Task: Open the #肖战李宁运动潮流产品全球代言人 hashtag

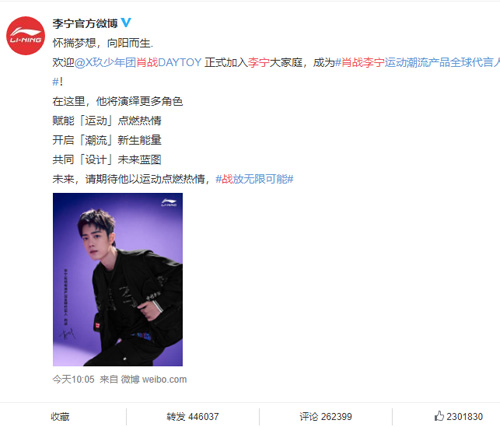Action: coord(417,62)
